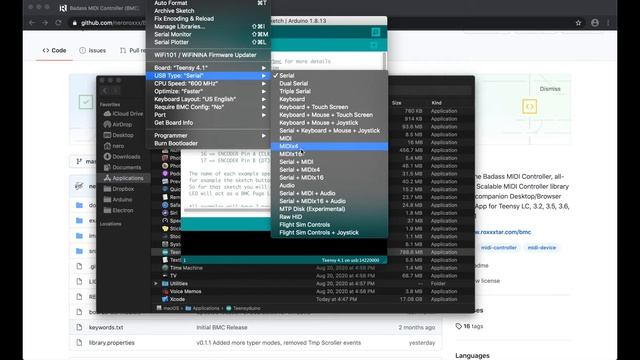
Task: Click the checkmark icon in the GitHub banner
Action: tap(86, 102)
